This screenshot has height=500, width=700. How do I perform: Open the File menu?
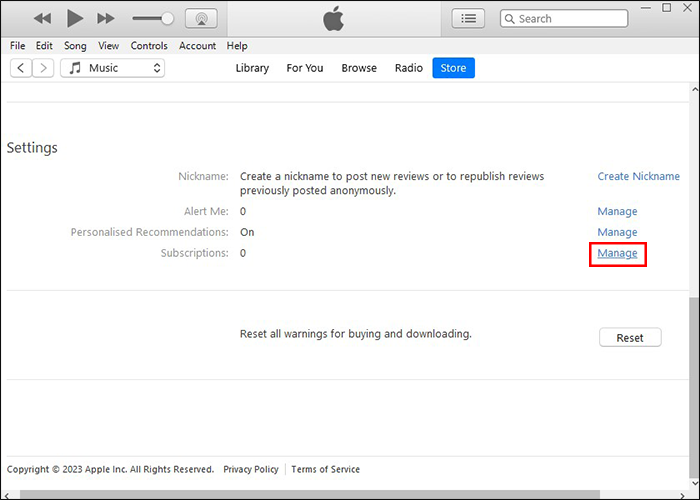pos(17,46)
